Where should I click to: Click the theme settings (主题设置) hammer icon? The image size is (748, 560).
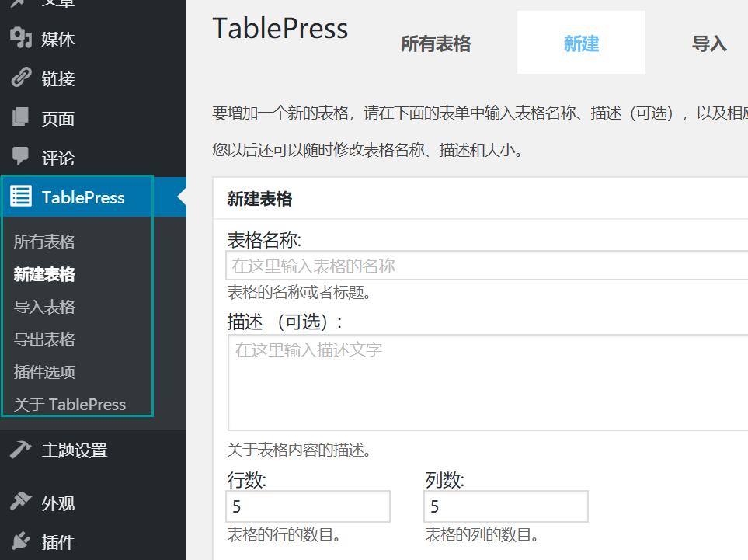coord(20,450)
